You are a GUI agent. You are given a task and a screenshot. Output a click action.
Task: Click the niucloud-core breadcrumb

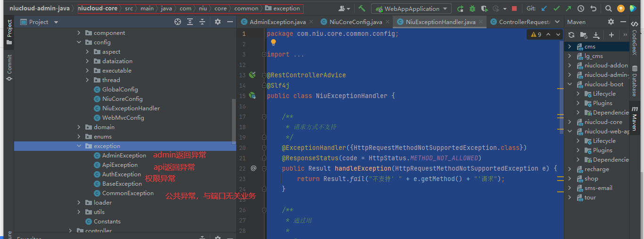[x=98, y=8]
